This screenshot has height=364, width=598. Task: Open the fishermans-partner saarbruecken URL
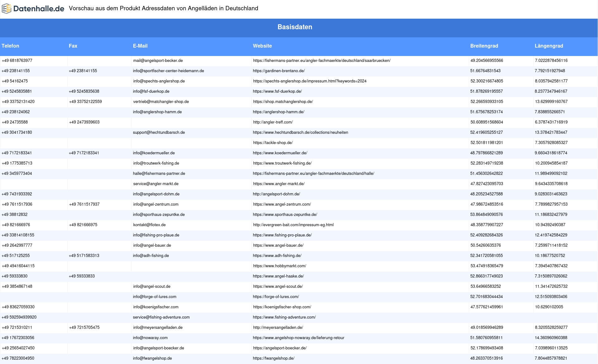pos(322,61)
